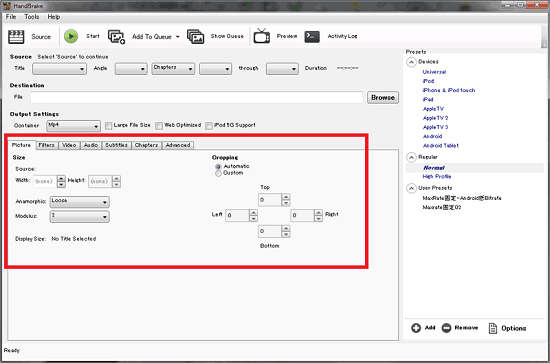Click the Top crop value field

[x=270, y=200]
